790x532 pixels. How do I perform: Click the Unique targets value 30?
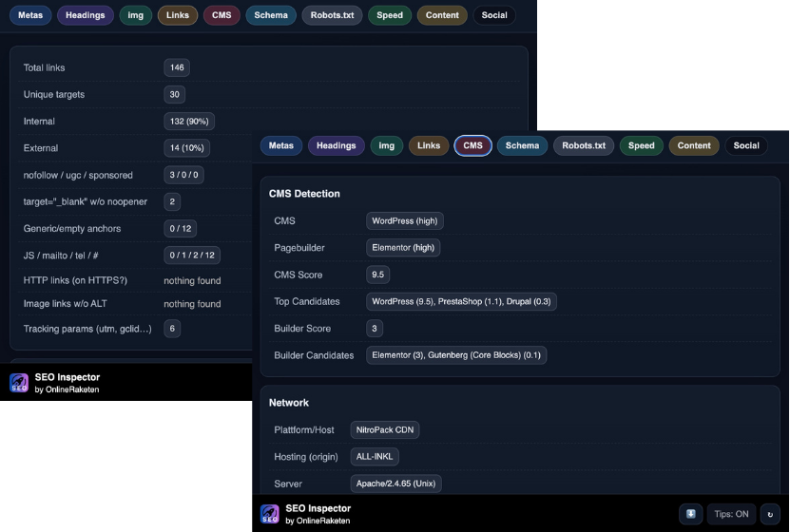pos(174,94)
